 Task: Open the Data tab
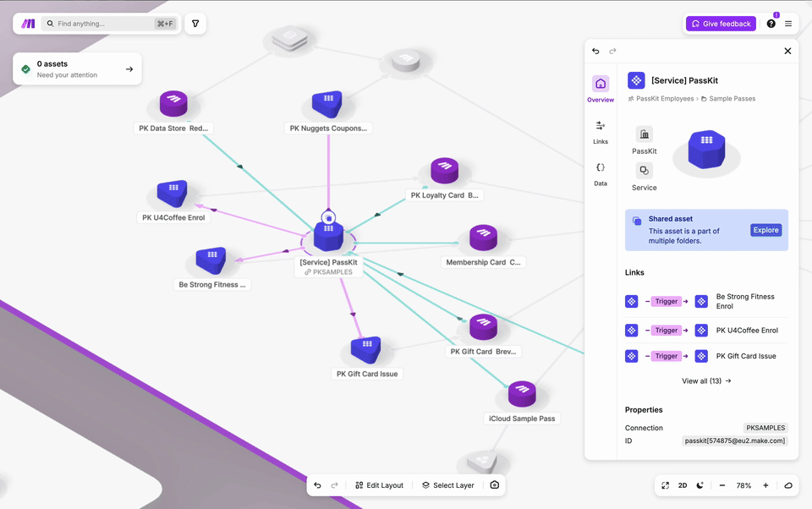pyautogui.click(x=601, y=174)
